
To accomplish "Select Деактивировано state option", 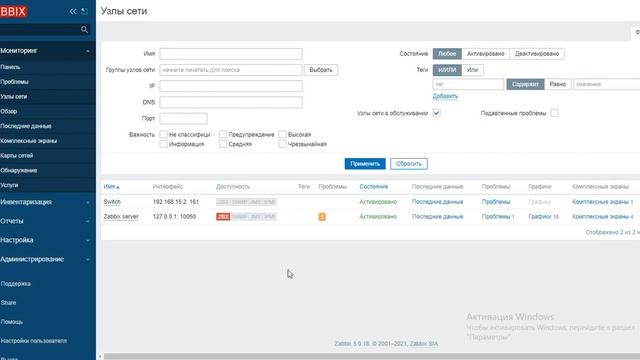I will pos(537,54).
